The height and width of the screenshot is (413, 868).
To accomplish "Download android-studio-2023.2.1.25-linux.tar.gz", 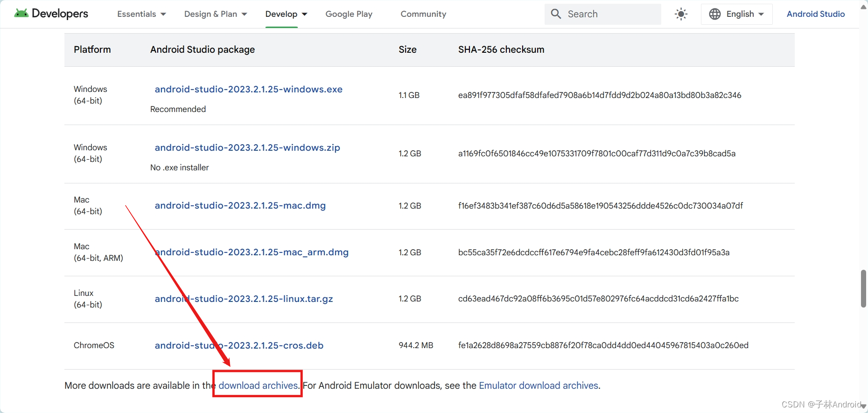I will (244, 299).
